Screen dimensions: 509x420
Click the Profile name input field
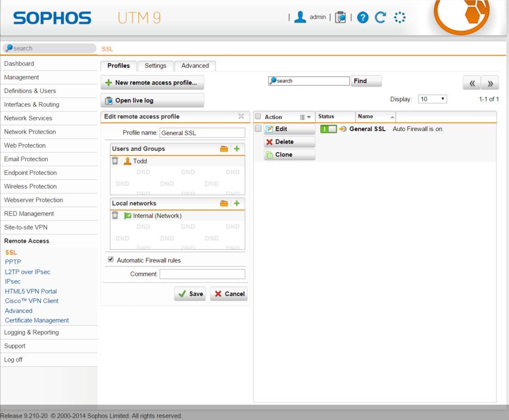coord(202,133)
